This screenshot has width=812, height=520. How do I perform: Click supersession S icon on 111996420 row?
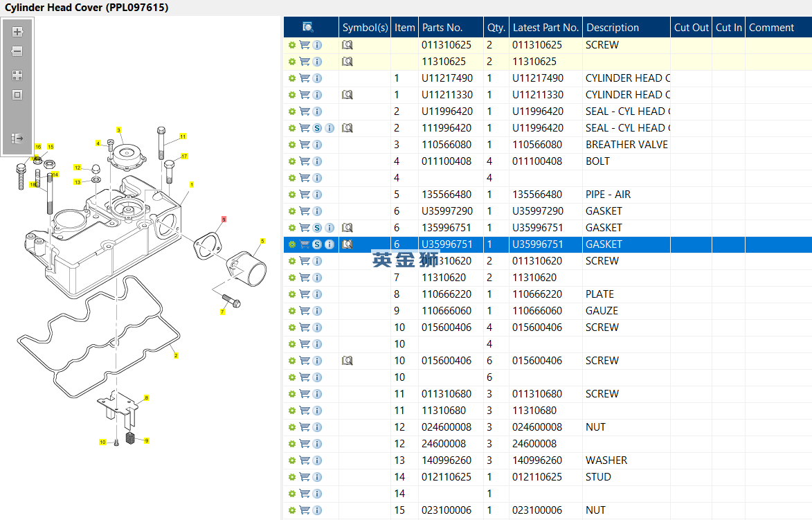pos(318,128)
